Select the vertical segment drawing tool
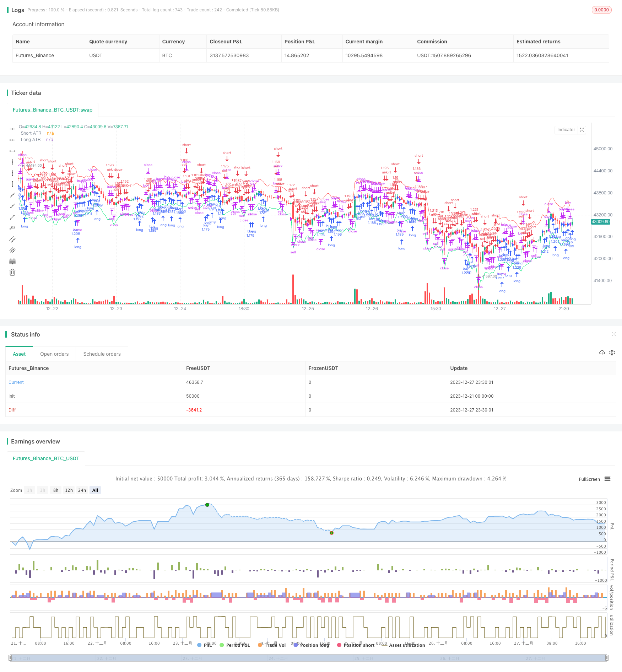 (x=12, y=184)
